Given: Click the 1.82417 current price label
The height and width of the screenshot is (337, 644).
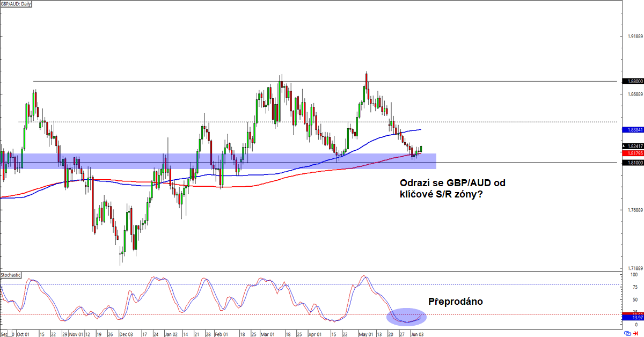Looking at the screenshot, I should click(632, 146).
